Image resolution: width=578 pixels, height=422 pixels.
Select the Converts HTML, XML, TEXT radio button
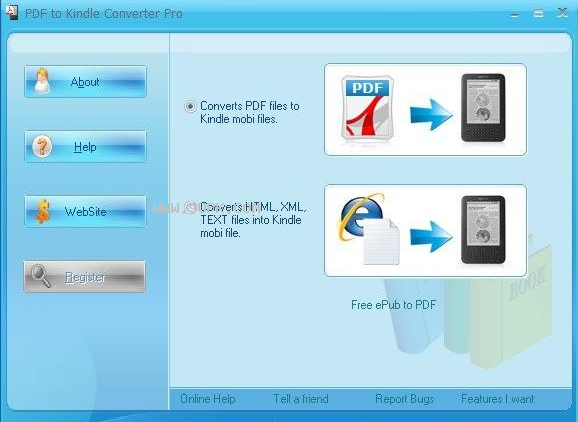(x=190, y=207)
